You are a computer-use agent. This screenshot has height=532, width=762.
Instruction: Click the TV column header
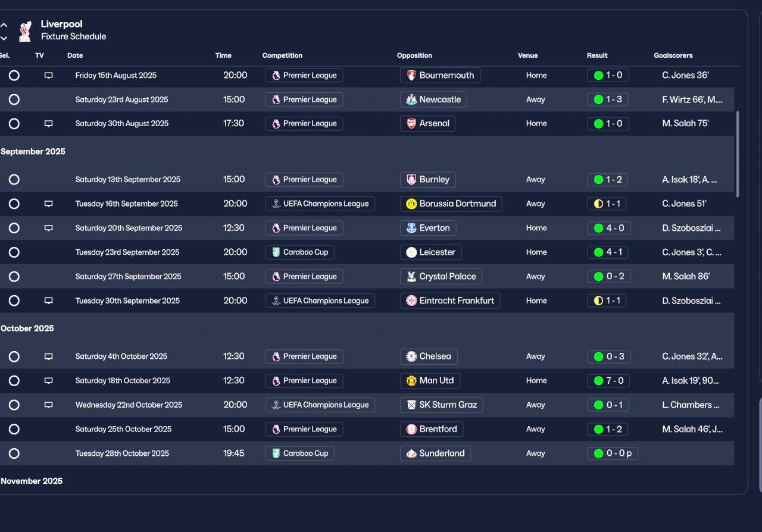click(39, 55)
